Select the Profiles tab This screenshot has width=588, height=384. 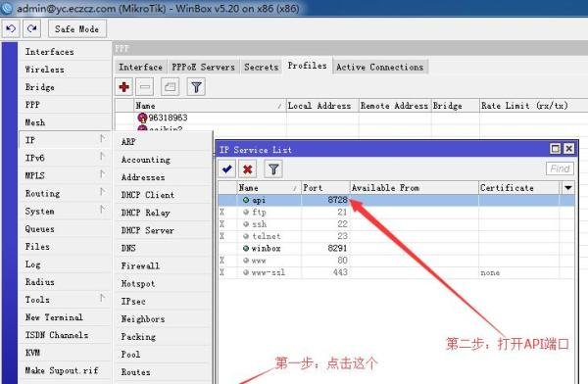click(x=307, y=66)
